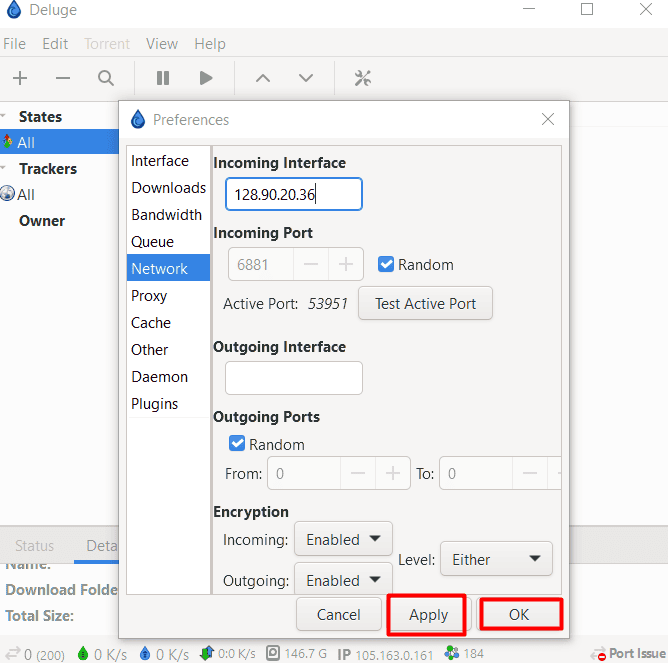Open the Edit menu

click(x=55, y=44)
